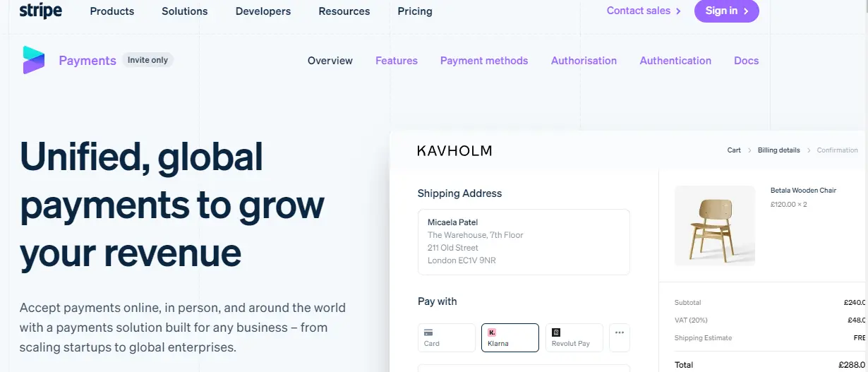Viewport: 868px width, 372px height.
Task: Click the KAVHOLM store logo
Action: tap(454, 150)
